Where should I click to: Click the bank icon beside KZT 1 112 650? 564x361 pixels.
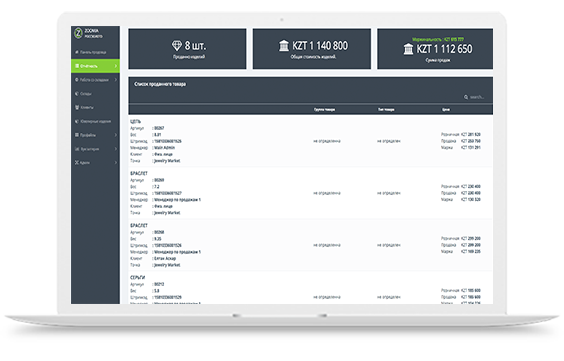click(408, 49)
